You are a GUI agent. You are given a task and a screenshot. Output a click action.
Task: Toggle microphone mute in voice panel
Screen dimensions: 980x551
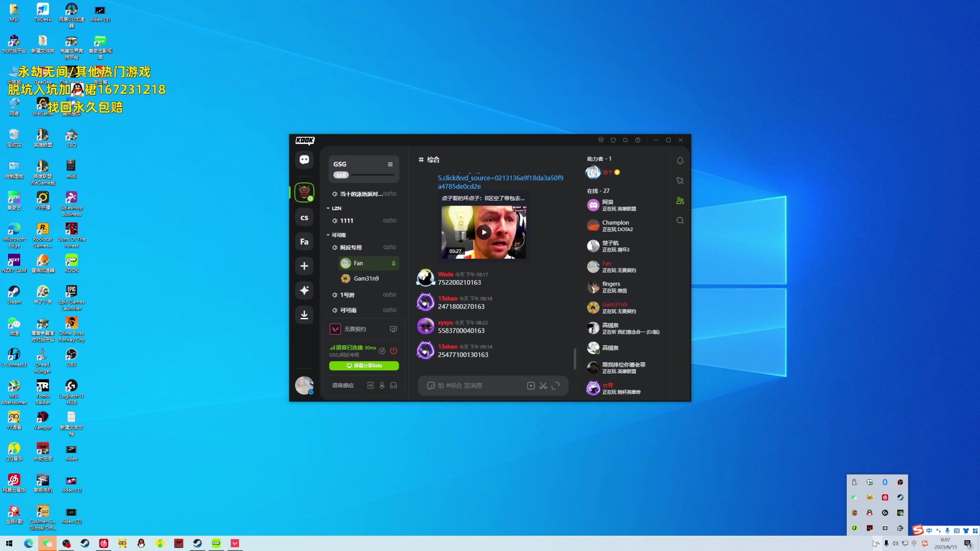pyautogui.click(x=382, y=385)
